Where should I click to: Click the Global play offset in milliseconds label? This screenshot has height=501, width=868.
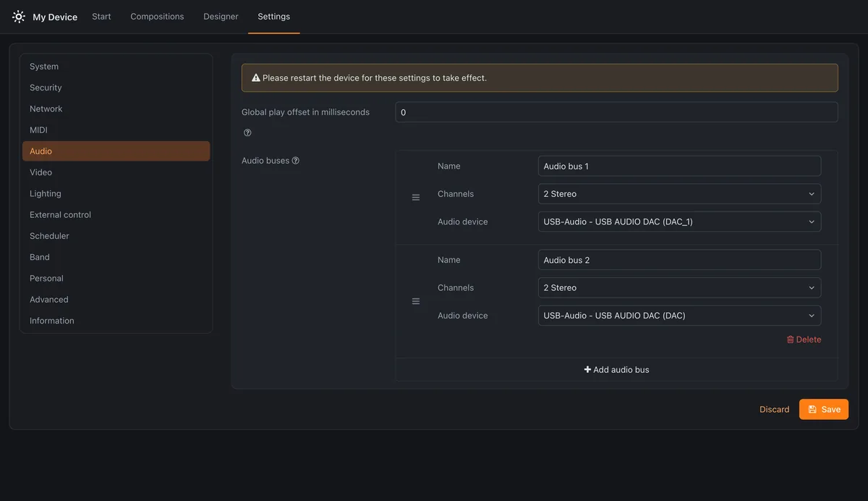click(305, 112)
